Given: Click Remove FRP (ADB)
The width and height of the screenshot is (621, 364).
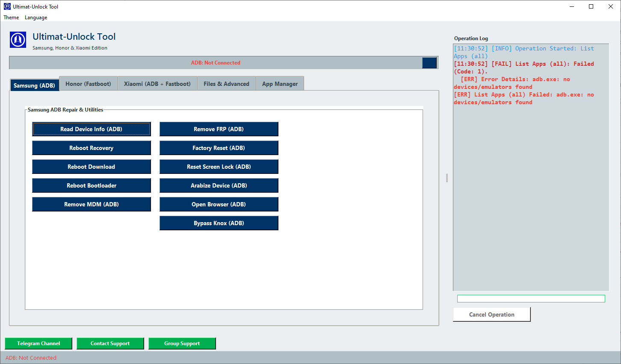Looking at the screenshot, I should [219, 129].
